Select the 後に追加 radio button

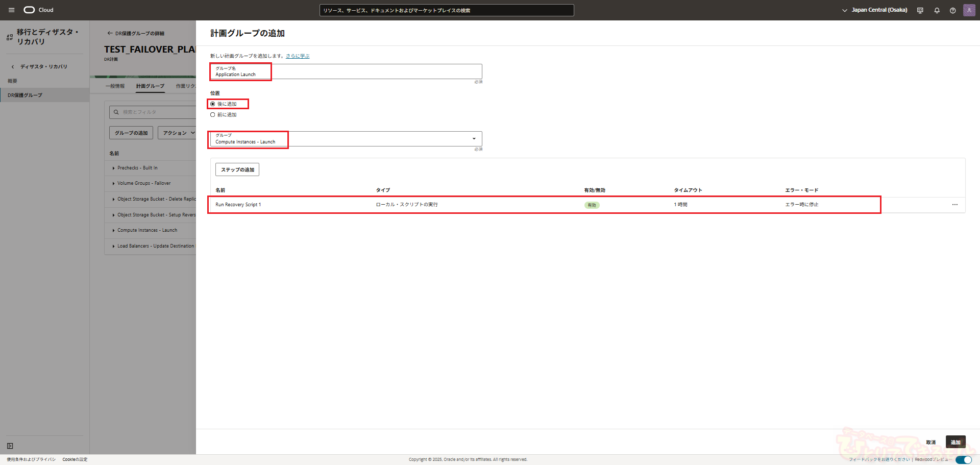(x=213, y=104)
